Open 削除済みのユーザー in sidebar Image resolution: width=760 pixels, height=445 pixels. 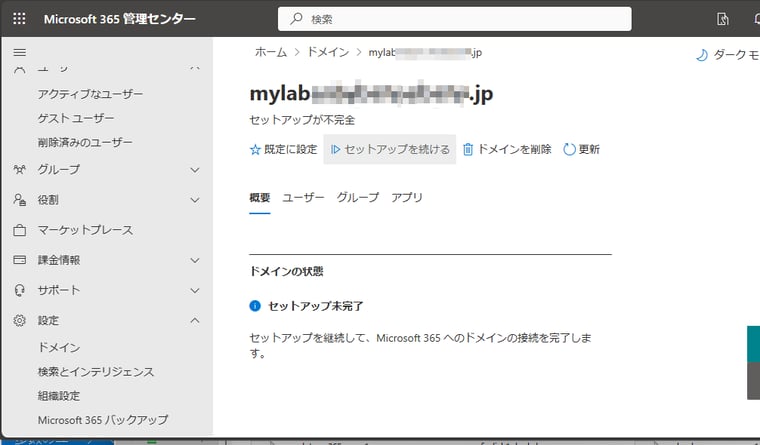pos(85,143)
